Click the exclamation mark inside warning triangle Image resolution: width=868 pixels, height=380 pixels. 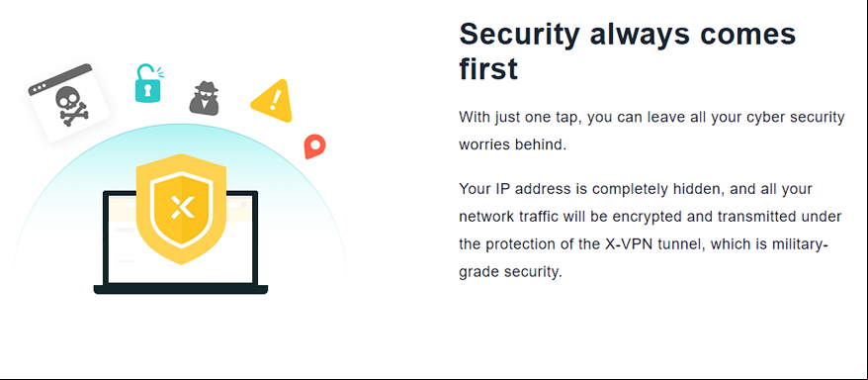coord(275,101)
